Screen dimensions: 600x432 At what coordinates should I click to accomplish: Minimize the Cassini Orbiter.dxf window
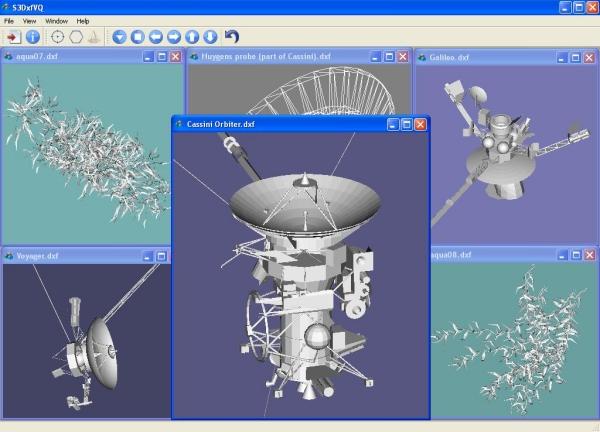393,124
